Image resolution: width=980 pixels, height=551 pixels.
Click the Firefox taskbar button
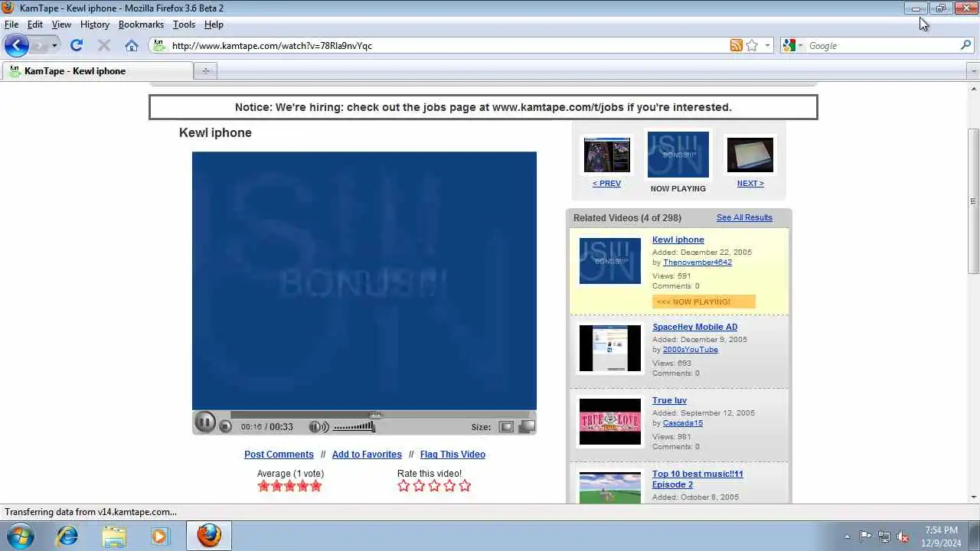[x=209, y=536]
